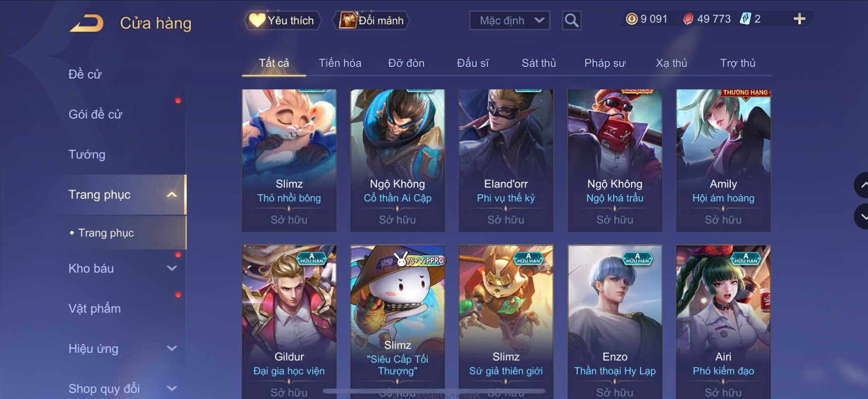Go to Tướng in sidebar
The height and width of the screenshot is (399, 868).
87,154
